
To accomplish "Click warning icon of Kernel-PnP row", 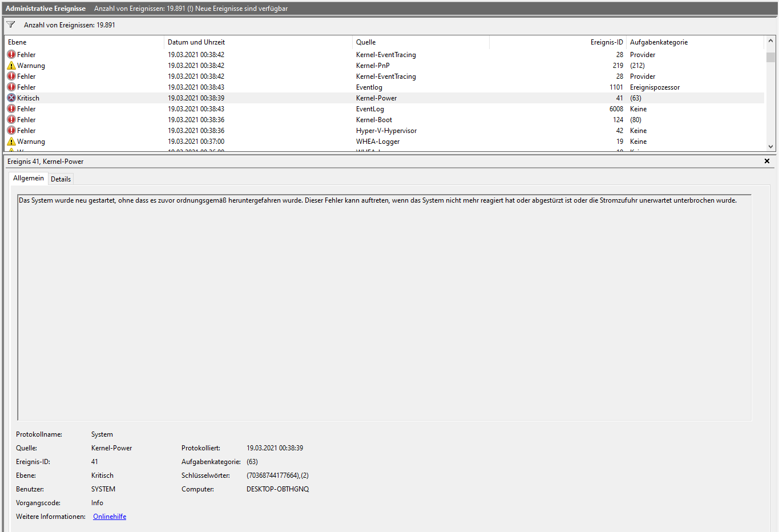I will point(11,66).
